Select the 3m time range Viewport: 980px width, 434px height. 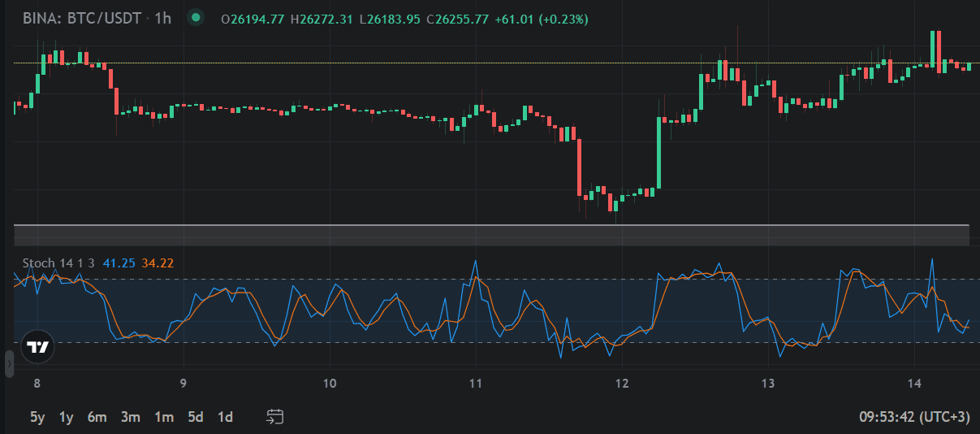[131, 417]
